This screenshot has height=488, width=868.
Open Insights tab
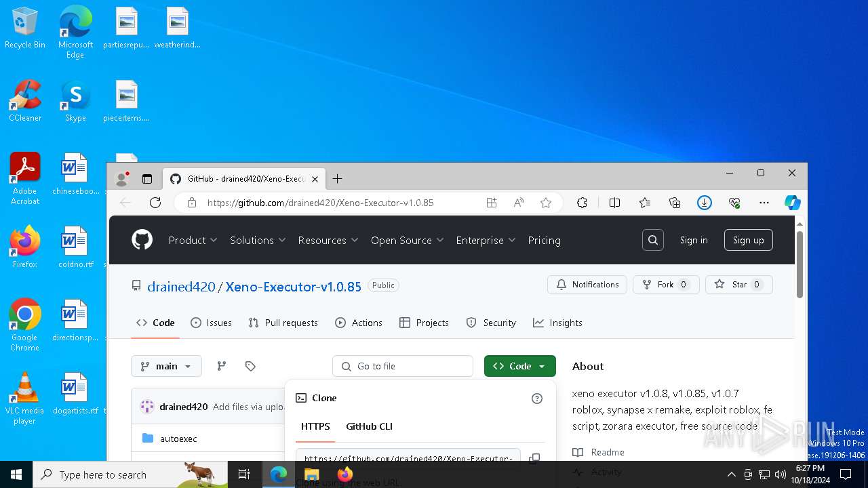pos(557,323)
